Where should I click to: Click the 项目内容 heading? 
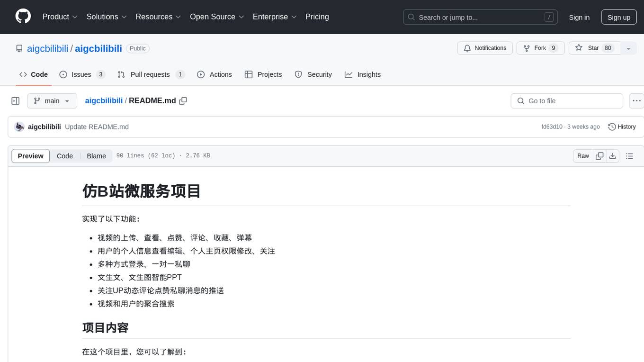(106, 327)
